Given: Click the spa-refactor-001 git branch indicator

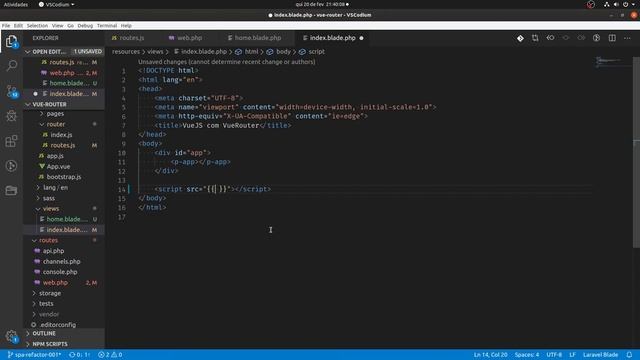Looking at the screenshot, I should [x=35, y=355].
